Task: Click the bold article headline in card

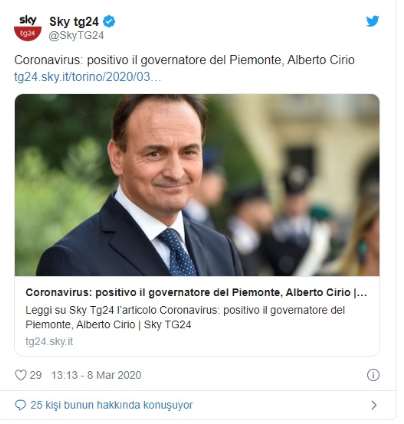Action: pos(196,292)
